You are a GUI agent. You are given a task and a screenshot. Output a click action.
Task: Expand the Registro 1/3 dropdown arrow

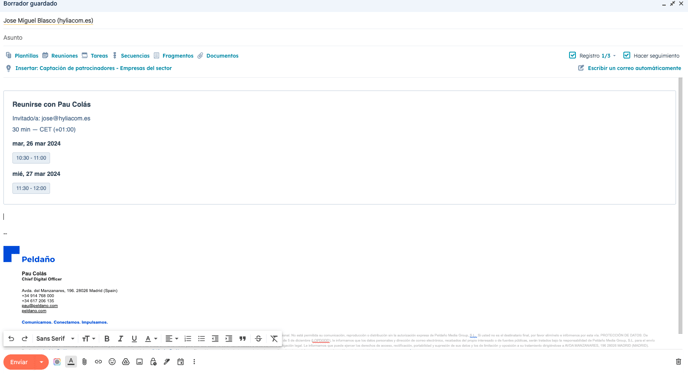614,56
